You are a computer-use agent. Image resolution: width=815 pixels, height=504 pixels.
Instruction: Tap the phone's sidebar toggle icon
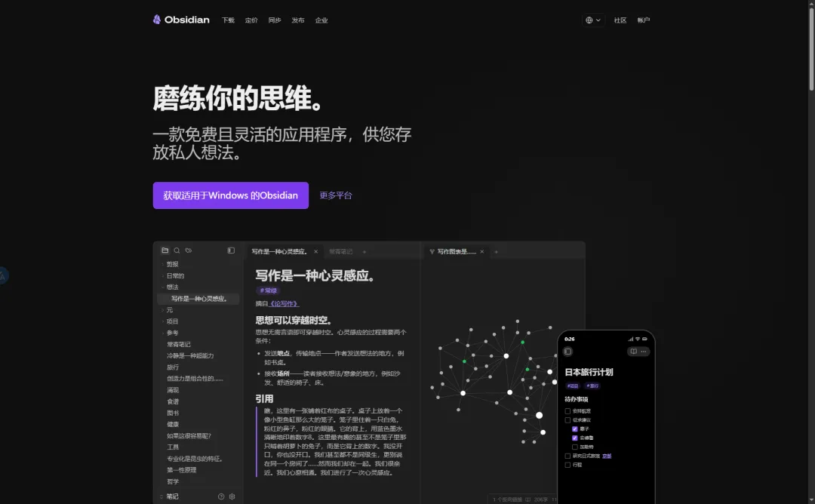click(568, 352)
